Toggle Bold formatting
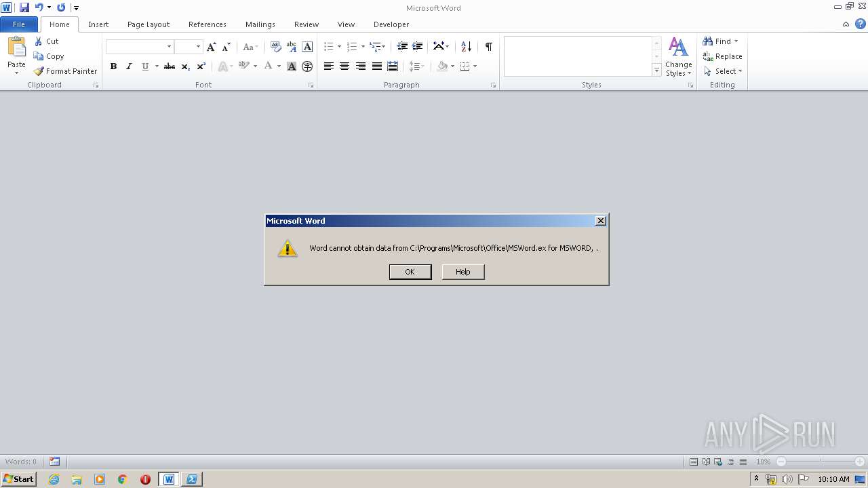 click(x=113, y=66)
